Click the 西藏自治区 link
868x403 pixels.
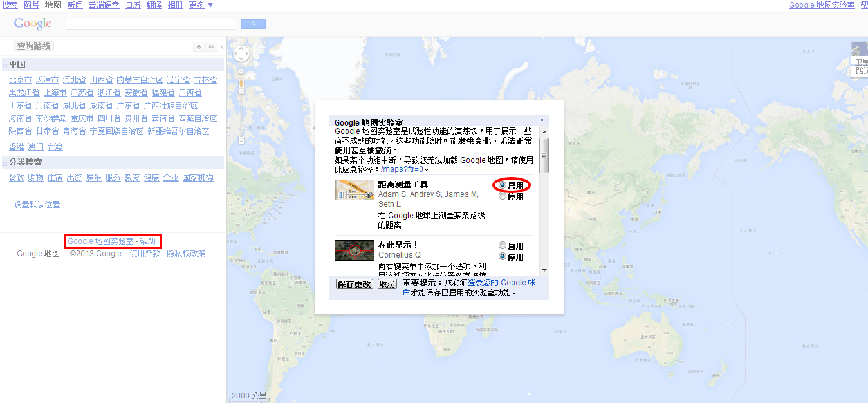[x=198, y=118]
